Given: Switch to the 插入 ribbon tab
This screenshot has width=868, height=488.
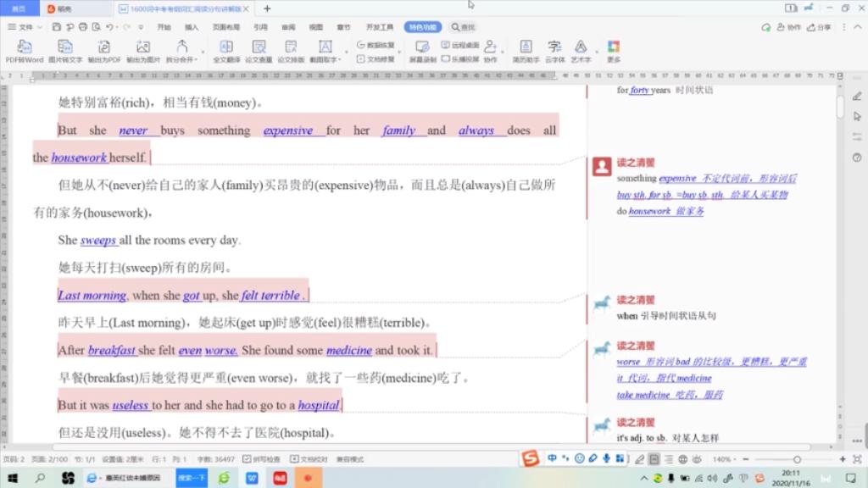Looking at the screenshot, I should 192,27.
